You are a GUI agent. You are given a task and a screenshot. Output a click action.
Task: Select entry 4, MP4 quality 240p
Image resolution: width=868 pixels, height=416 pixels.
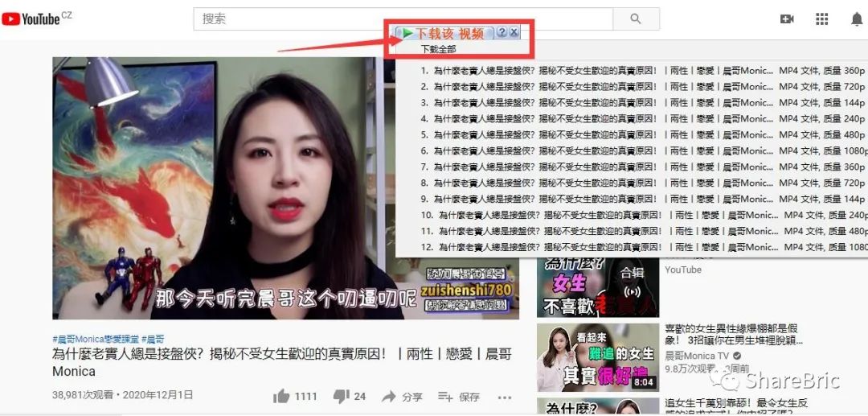[x=643, y=119]
